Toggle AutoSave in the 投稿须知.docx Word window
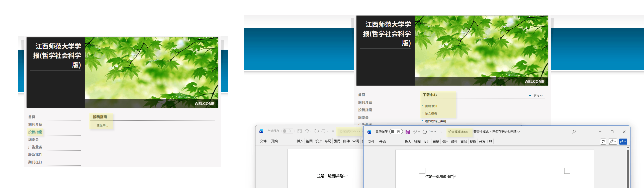Viewport: 644px width, 188px height. coord(288,131)
